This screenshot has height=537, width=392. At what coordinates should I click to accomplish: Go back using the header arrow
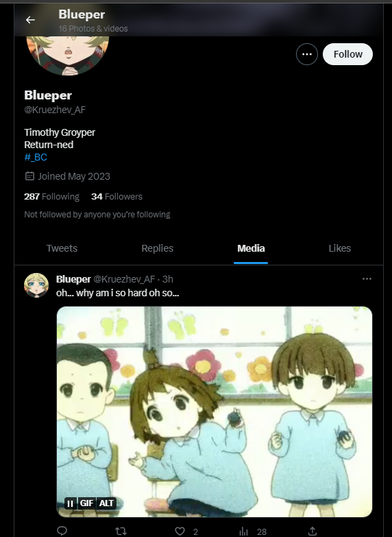coord(30,20)
